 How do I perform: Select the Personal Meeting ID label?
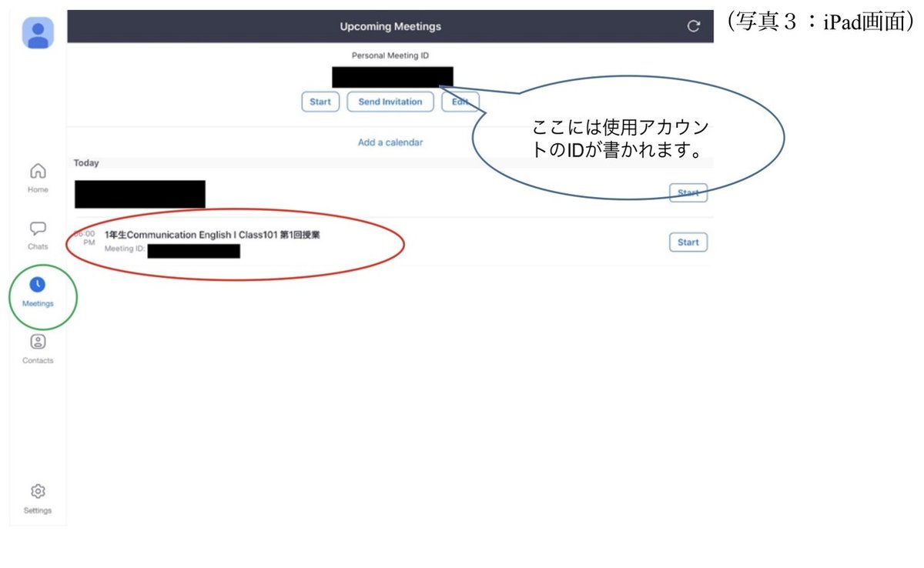(390, 56)
